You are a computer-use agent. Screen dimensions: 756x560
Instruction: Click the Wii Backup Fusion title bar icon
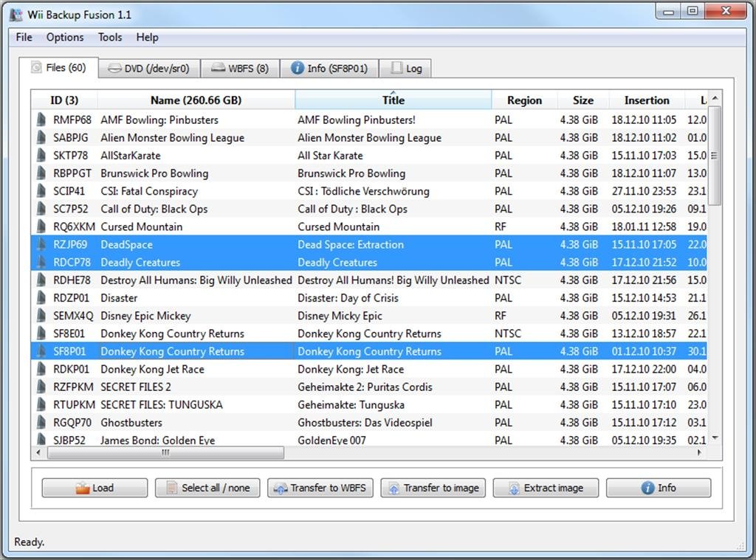click(x=16, y=15)
